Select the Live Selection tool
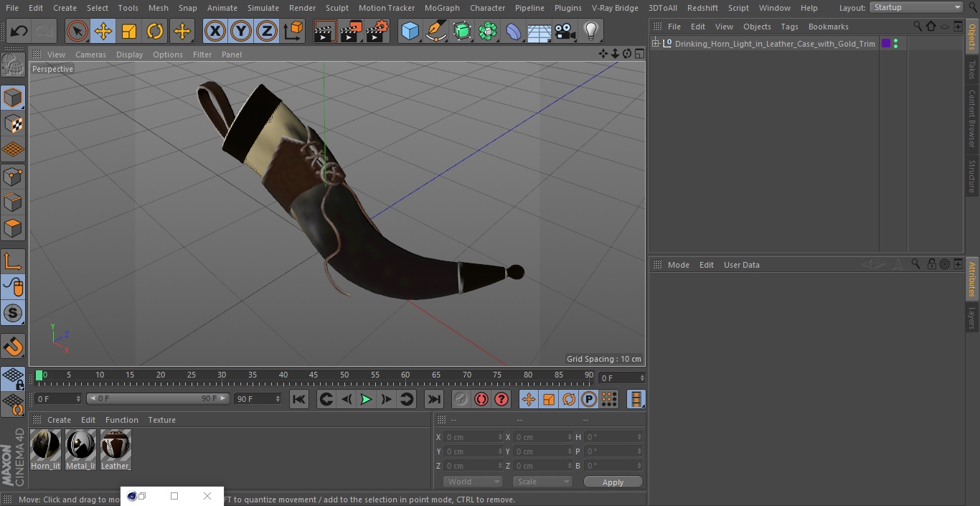The width and height of the screenshot is (980, 506). pyautogui.click(x=77, y=32)
